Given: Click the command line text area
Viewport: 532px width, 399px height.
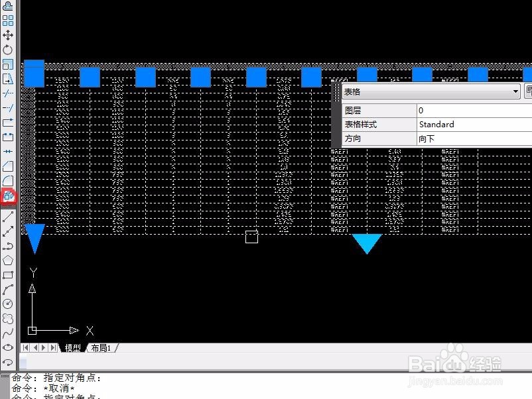Looking at the screenshot, I should [x=271, y=386].
